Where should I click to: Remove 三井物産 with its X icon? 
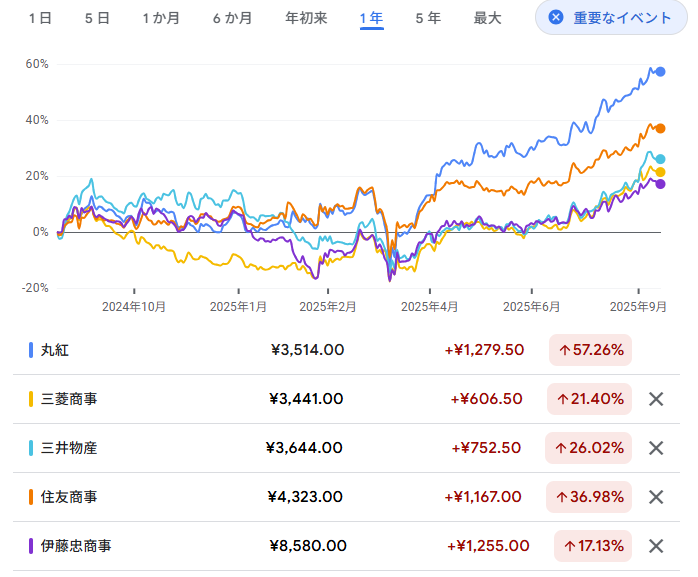(x=656, y=448)
